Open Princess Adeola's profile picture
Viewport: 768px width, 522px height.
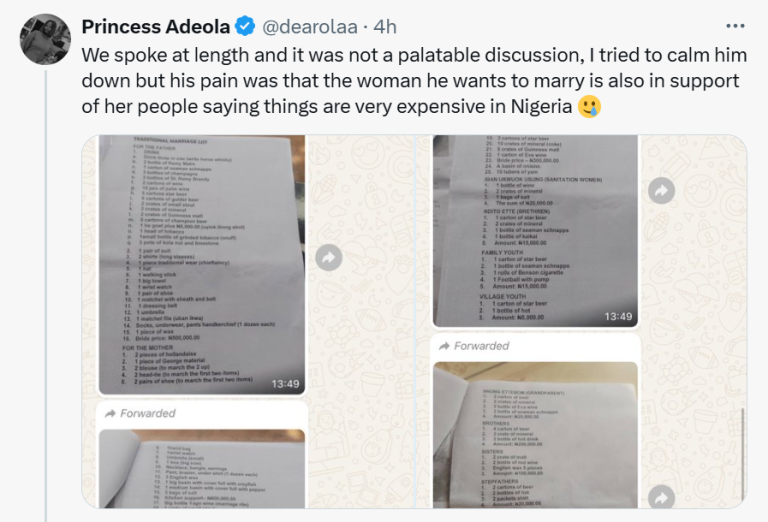[44, 39]
